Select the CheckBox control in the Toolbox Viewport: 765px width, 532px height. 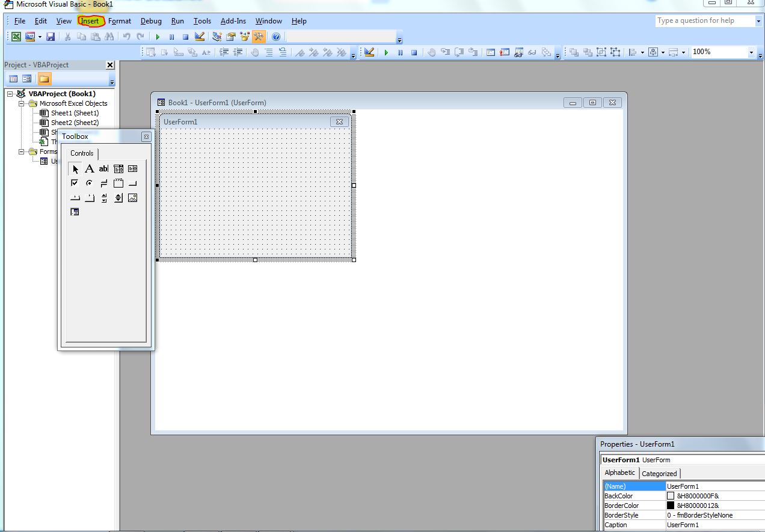tap(75, 183)
